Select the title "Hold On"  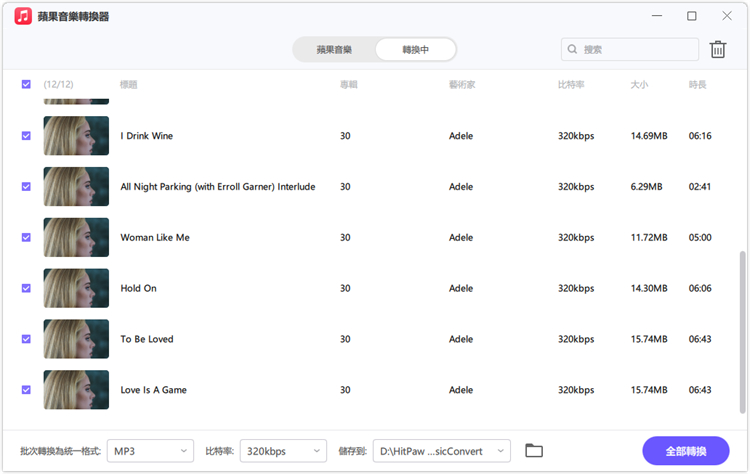coord(138,288)
